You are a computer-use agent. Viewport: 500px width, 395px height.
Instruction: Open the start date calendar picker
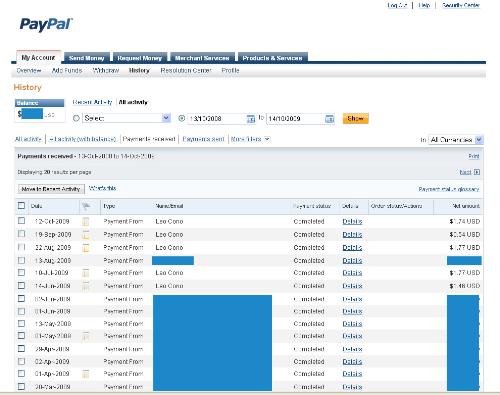tap(251, 118)
